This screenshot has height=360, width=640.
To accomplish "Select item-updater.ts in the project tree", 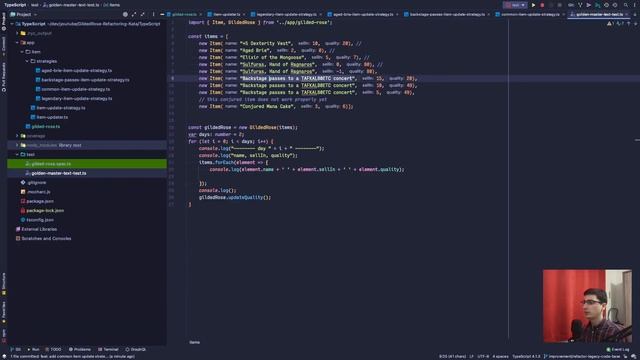I will pyautogui.click(x=52, y=117).
